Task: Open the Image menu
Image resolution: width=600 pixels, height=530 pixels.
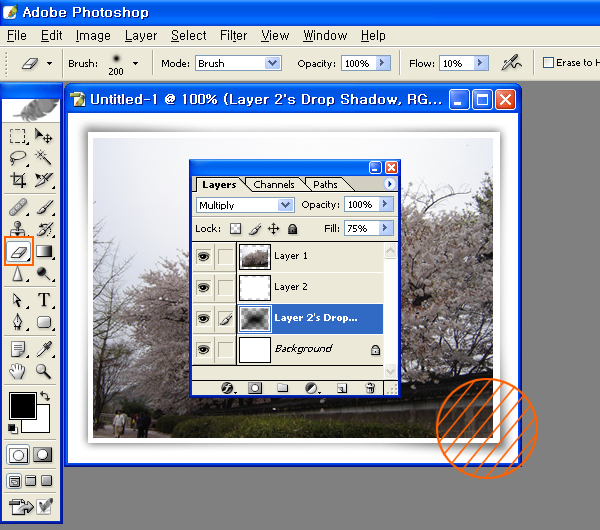Action: click(93, 36)
